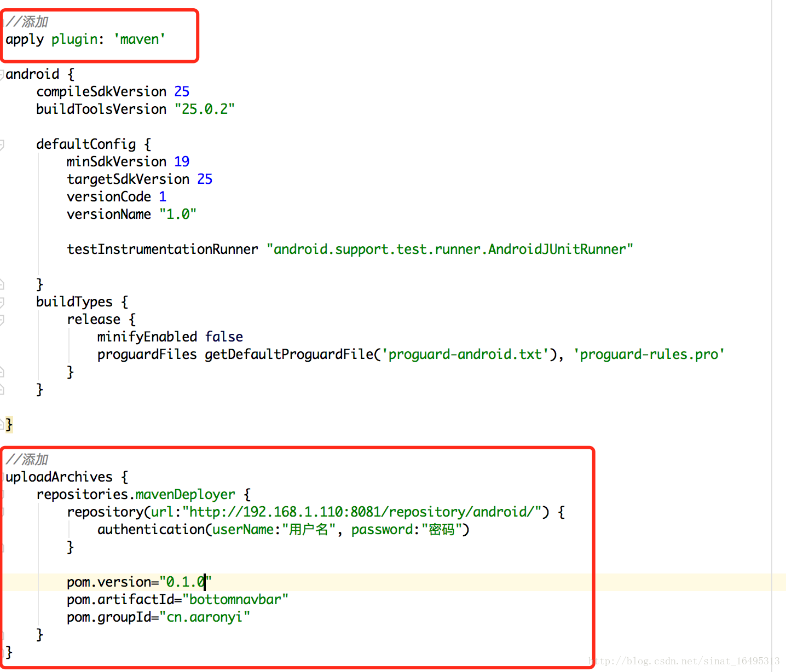Click the "密码" string value
This screenshot has width=786, height=672.
442,529
